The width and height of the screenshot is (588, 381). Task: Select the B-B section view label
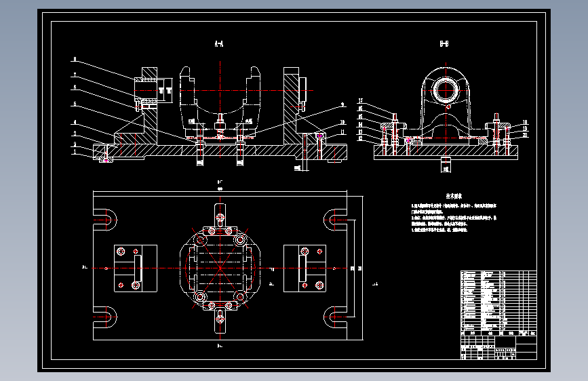[444, 44]
